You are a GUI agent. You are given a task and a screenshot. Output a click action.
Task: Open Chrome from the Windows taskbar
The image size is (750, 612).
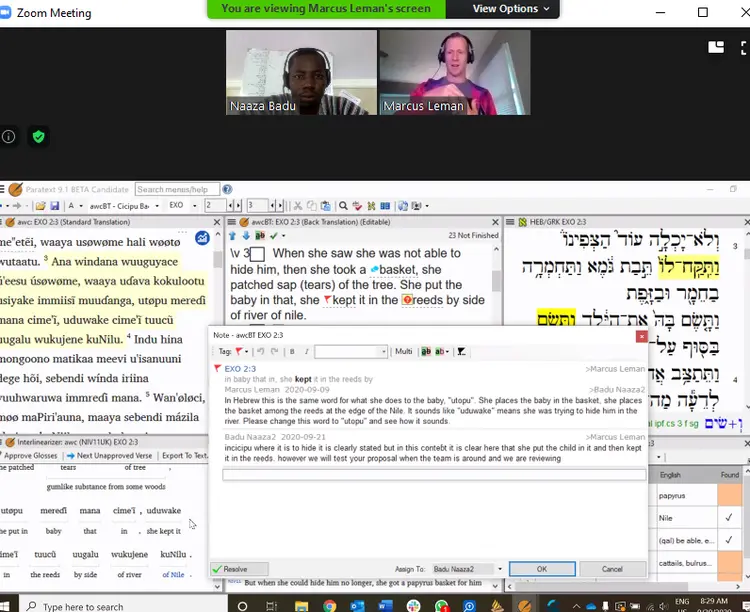pos(329,605)
